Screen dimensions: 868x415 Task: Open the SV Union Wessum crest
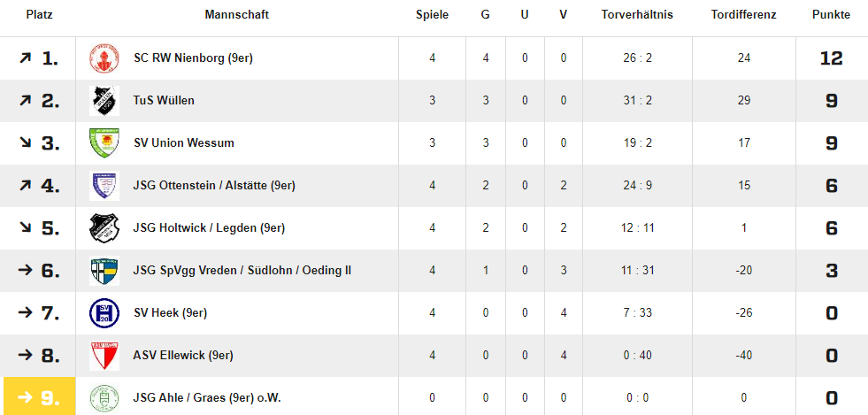104,143
